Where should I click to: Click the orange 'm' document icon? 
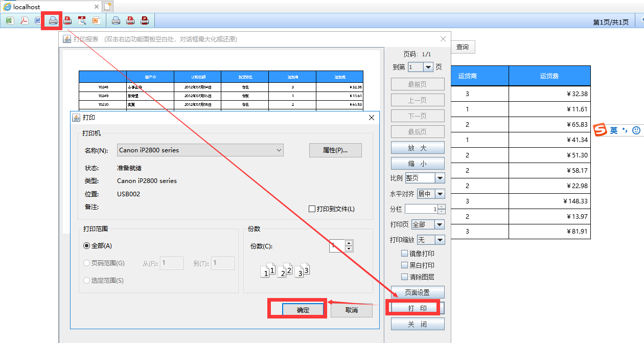(x=96, y=20)
